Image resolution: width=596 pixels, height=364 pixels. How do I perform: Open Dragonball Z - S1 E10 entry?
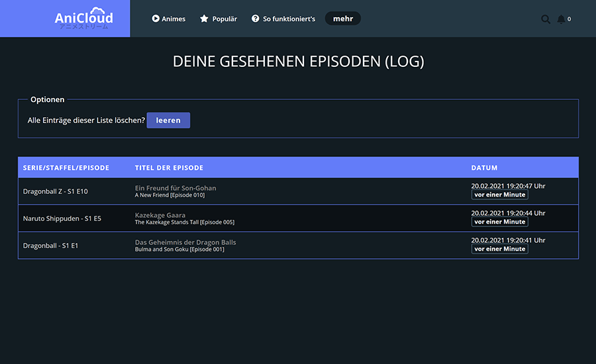[56, 191]
